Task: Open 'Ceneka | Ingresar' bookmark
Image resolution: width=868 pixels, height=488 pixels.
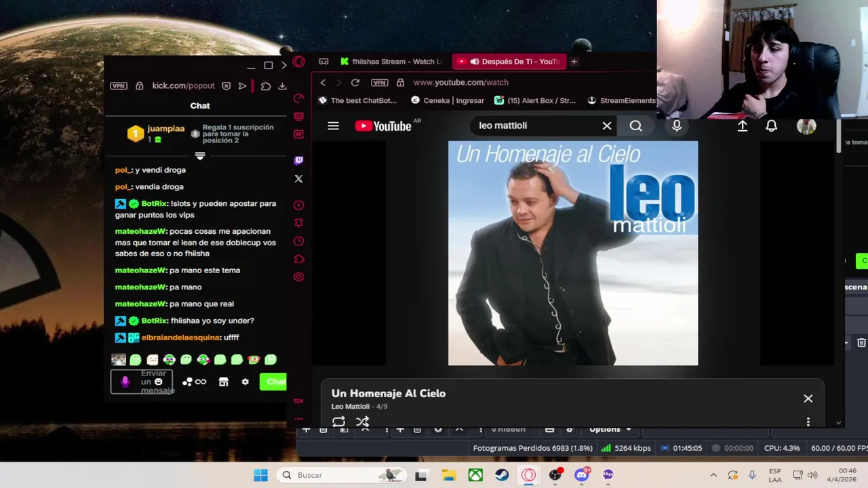Action: pos(448,100)
